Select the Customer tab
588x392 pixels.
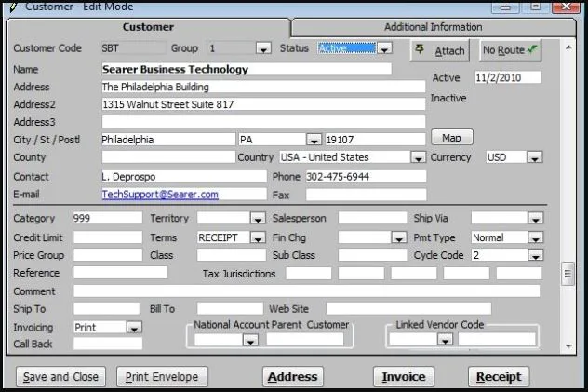click(x=148, y=27)
